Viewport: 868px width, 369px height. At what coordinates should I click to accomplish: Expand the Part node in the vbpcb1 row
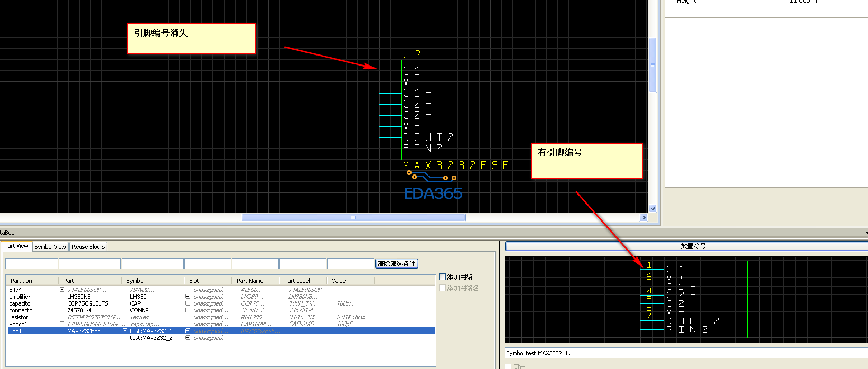pyautogui.click(x=62, y=324)
